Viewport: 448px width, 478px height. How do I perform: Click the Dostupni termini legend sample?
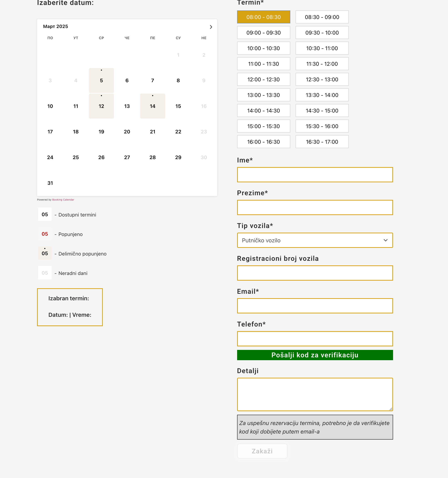45,214
